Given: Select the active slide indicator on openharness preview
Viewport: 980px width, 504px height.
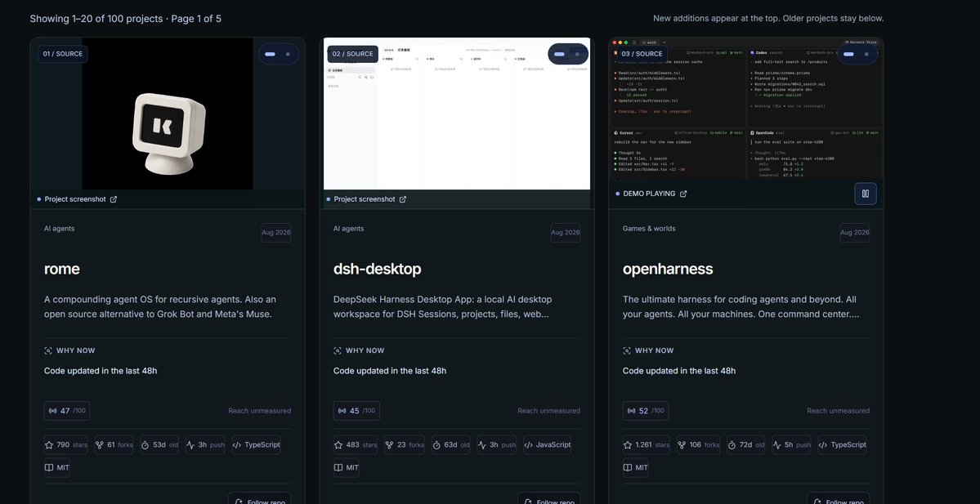Looking at the screenshot, I should click(848, 55).
